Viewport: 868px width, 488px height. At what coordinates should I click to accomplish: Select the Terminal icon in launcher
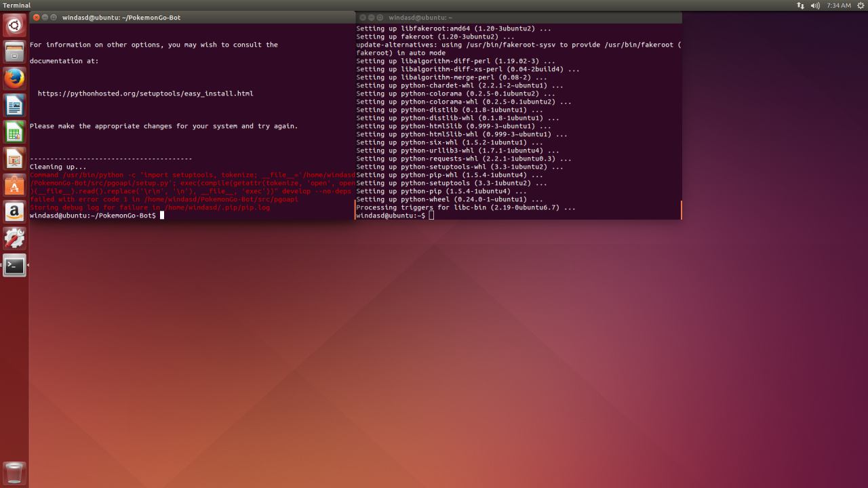coord(14,266)
